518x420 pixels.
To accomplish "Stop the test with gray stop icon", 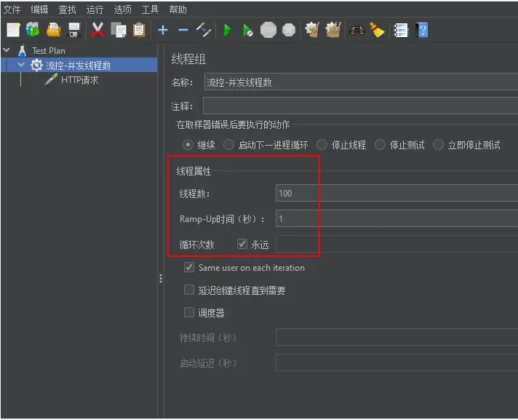I will pyautogui.click(x=268, y=31).
